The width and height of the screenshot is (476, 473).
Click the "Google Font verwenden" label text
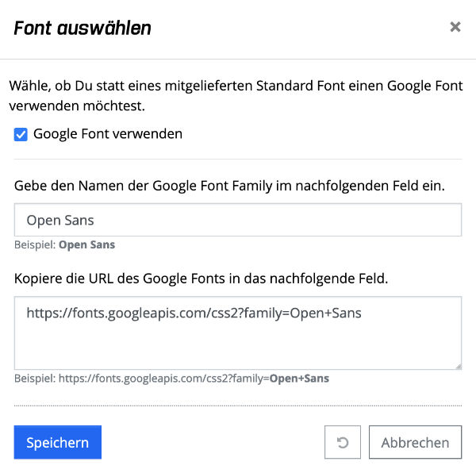tap(108, 134)
